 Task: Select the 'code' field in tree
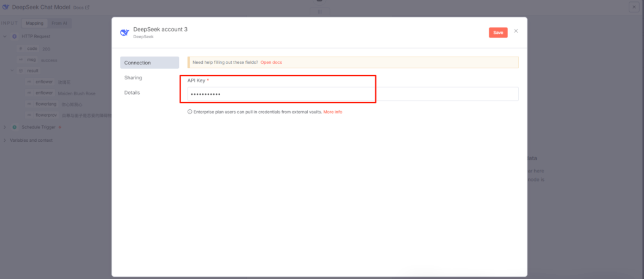point(32,48)
